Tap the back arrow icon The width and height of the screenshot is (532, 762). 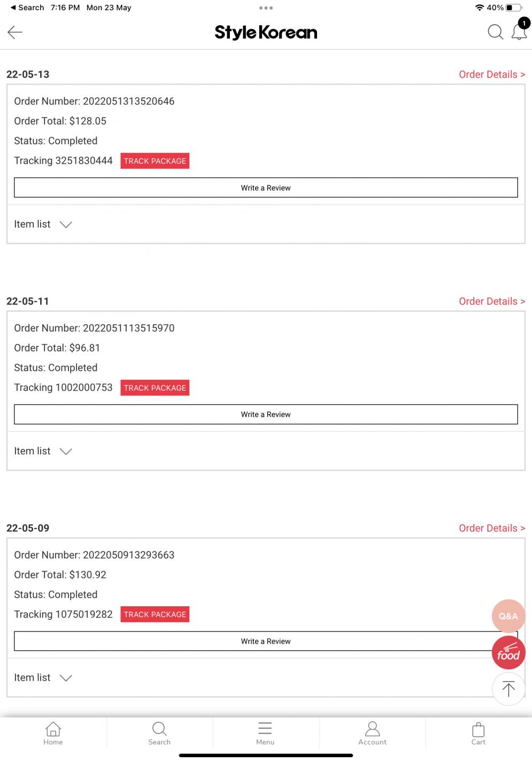[x=15, y=32]
